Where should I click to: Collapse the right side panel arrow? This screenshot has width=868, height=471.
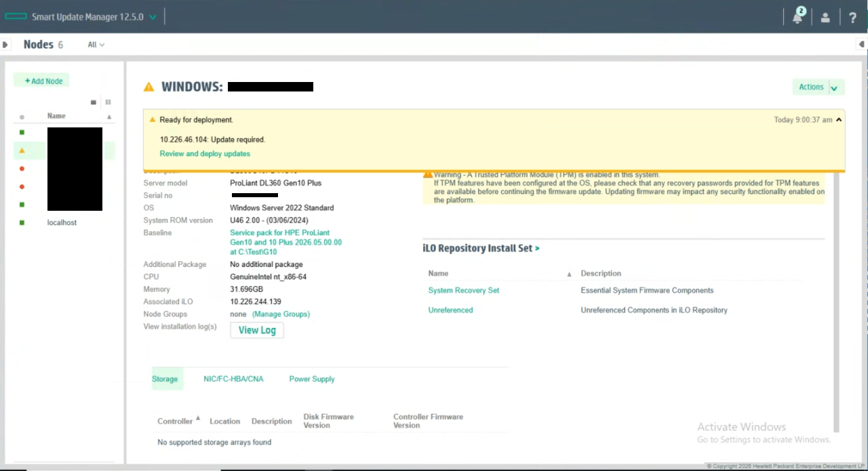click(x=862, y=45)
